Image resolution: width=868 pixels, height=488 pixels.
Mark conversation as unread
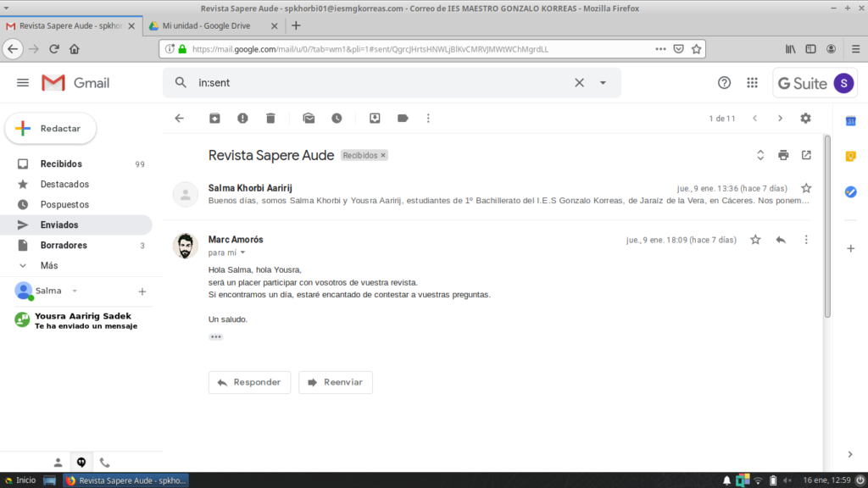(309, 119)
